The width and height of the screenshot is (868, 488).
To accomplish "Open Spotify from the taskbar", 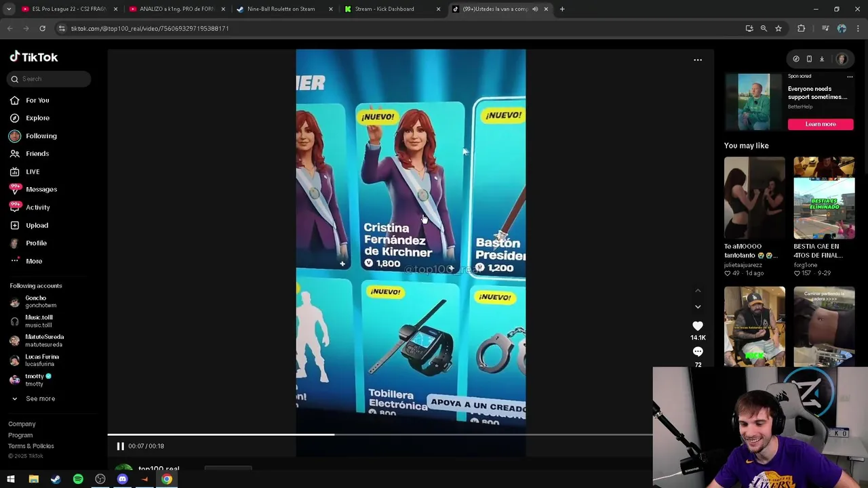I will [x=78, y=479].
